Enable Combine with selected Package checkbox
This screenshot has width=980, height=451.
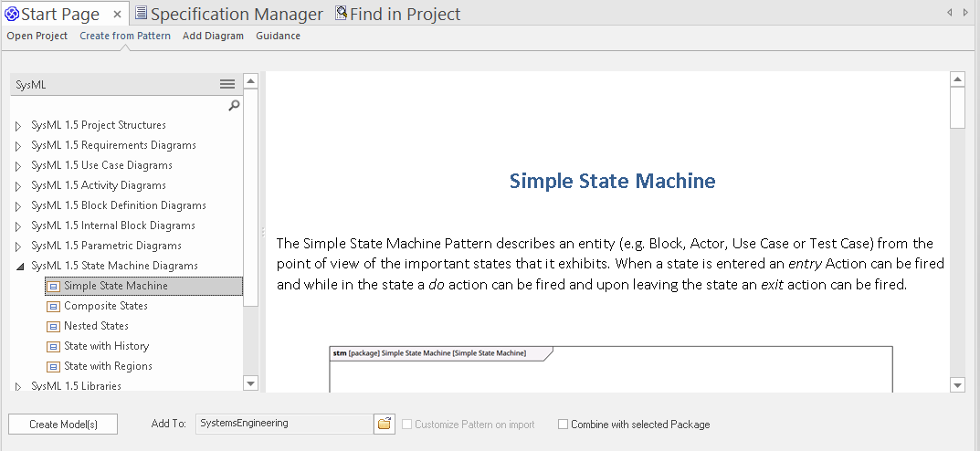coord(563,425)
